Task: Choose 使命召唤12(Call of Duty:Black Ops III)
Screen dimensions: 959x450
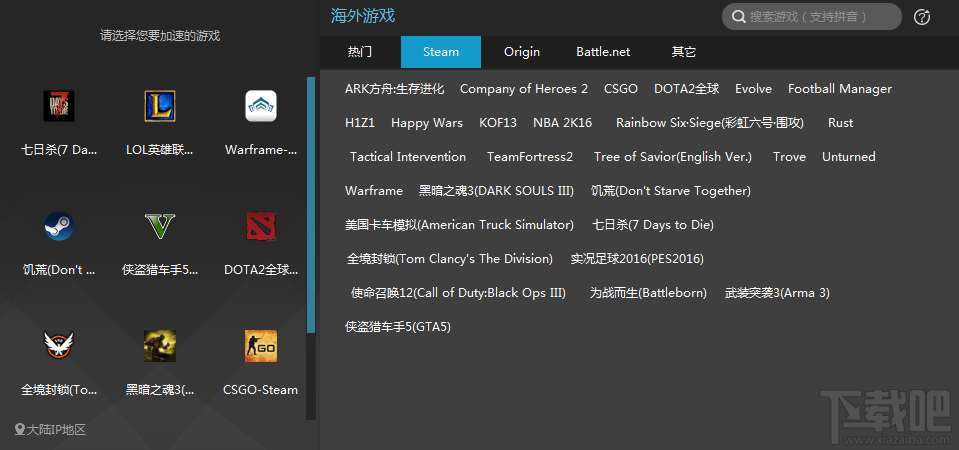Action: (x=458, y=293)
